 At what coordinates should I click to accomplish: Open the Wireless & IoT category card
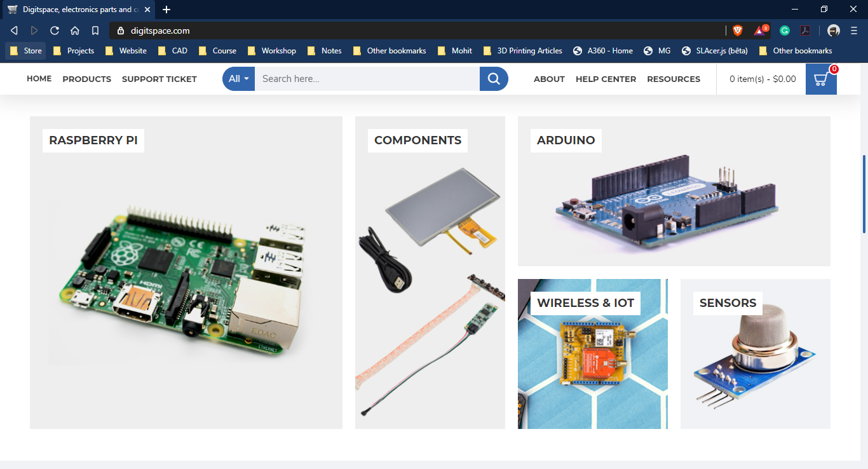pyautogui.click(x=593, y=354)
